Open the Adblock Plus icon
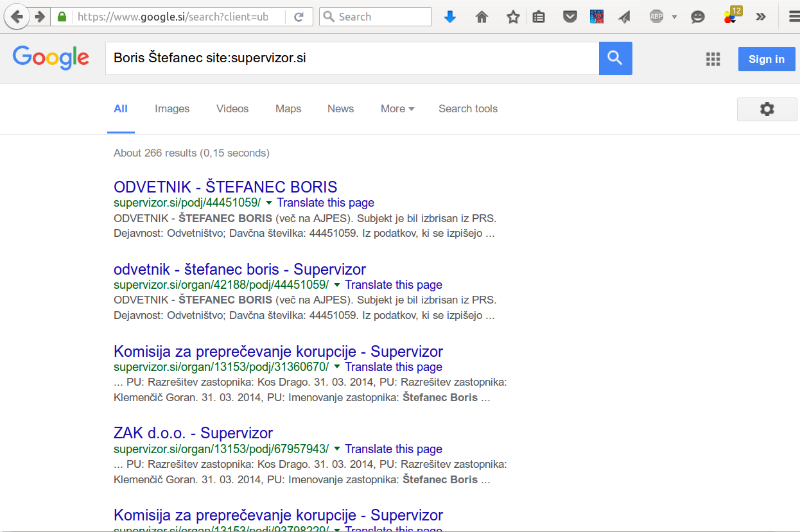Screen dimensions: 800x532 coord(656,17)
